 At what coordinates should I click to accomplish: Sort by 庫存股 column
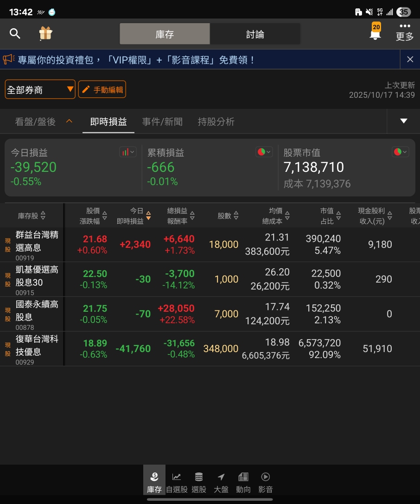(x=32, y=216)
